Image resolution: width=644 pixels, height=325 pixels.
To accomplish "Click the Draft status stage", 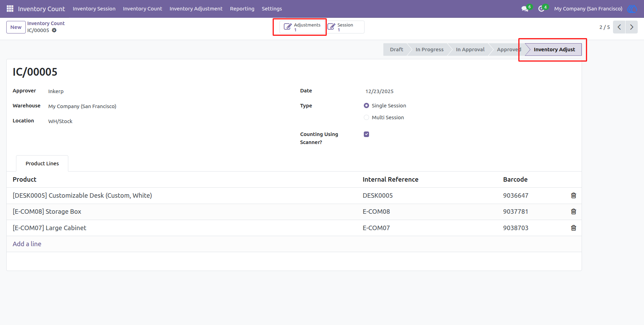I will (396, 50).
